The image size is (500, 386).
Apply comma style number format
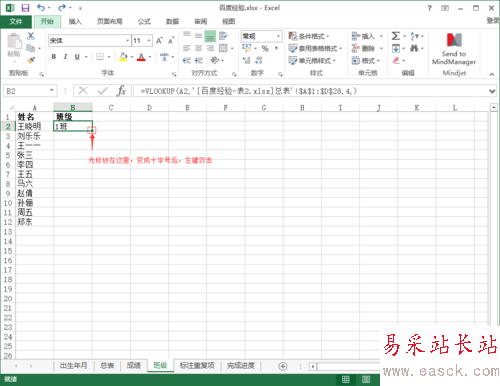pyautogui.click(x=276, y=49)
